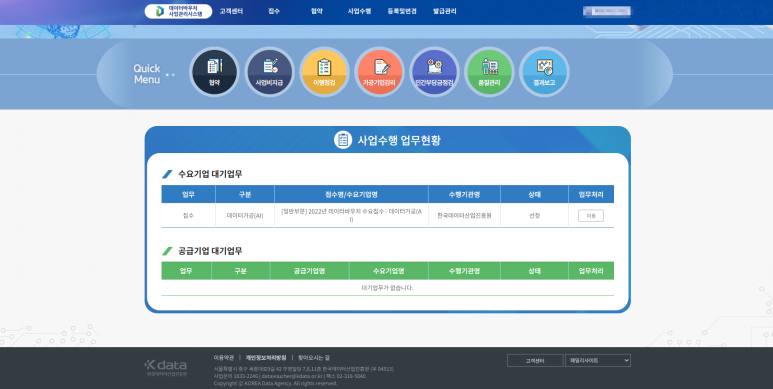This screenshot has height=389, width=773.
Task: Open the 이용약관 footer link
Action: pyautogui.click(x=224, y=357)
